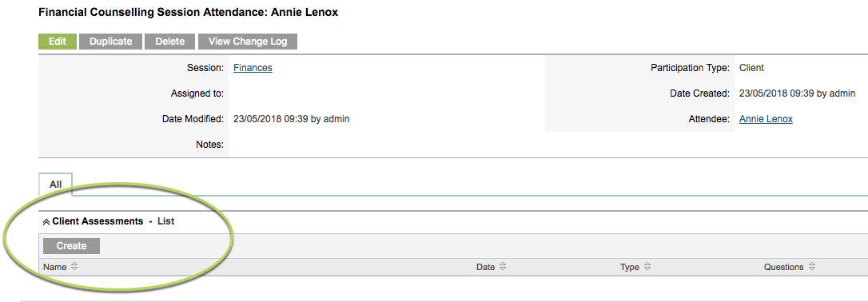The image size is (868, 302).
Task: Sort by the Questions column arrows
Action: (x=811, y=267)
